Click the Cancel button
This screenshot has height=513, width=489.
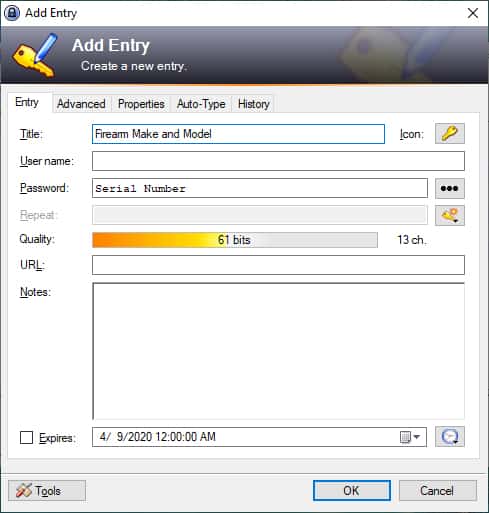(437, 490)
